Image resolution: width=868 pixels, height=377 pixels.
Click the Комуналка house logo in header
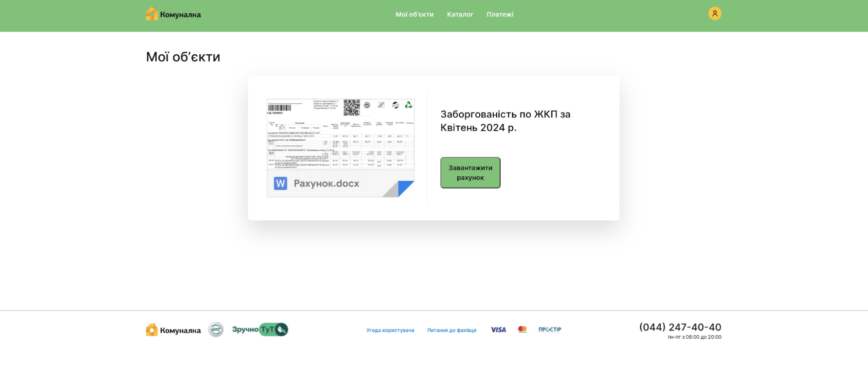coord(152,14)
